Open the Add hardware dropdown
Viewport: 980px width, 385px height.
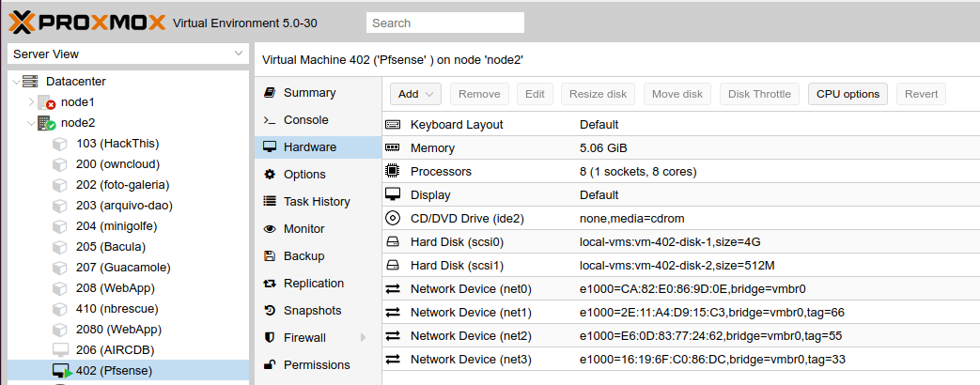click(x=418, y=94)
